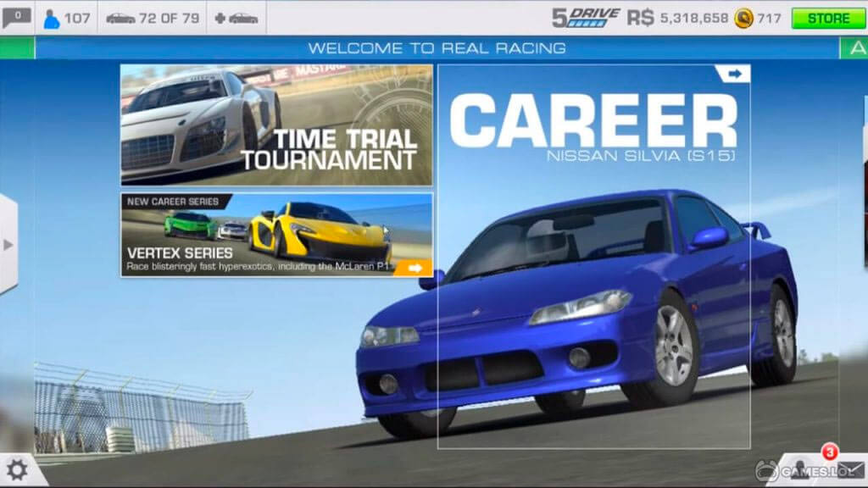Open the green STORE button
This screenshot has height=488, width=868.
coord(827,19)
